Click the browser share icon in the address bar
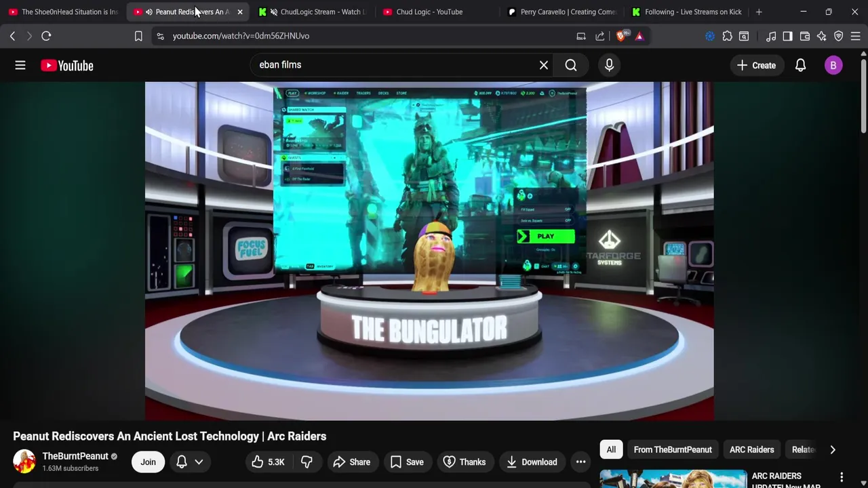This screenshot has height=488, width=868. [600, 36]
